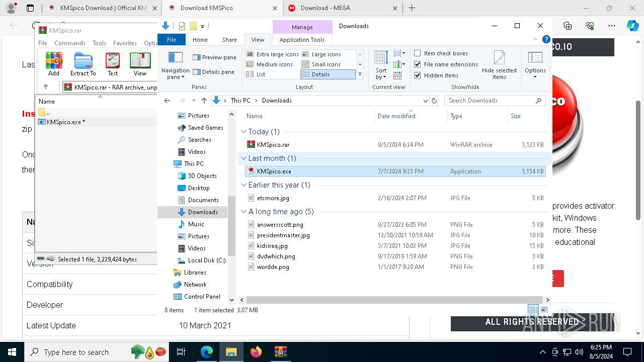Open Documents in navigation pane
644x362 pixels.
click(198, 200)
